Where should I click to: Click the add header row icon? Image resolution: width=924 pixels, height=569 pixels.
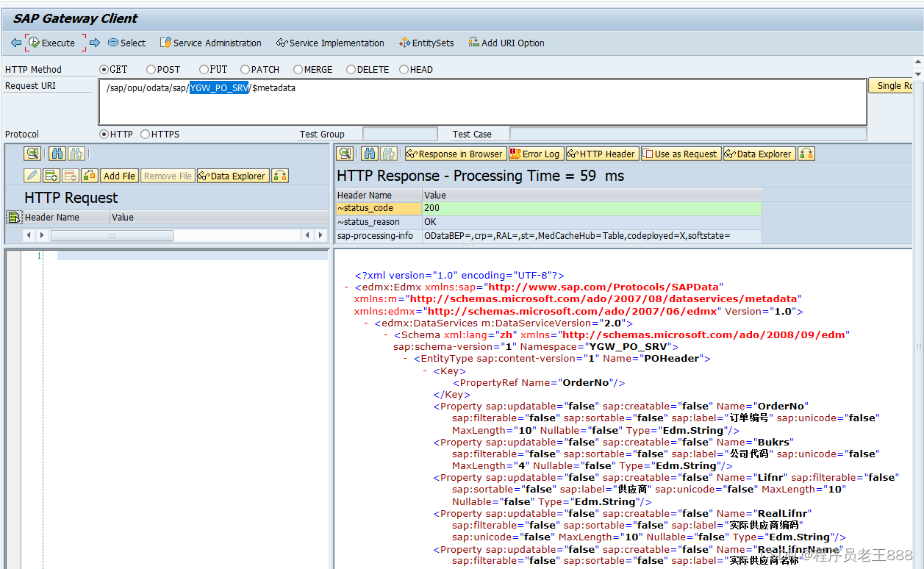[x=51, y=176]
